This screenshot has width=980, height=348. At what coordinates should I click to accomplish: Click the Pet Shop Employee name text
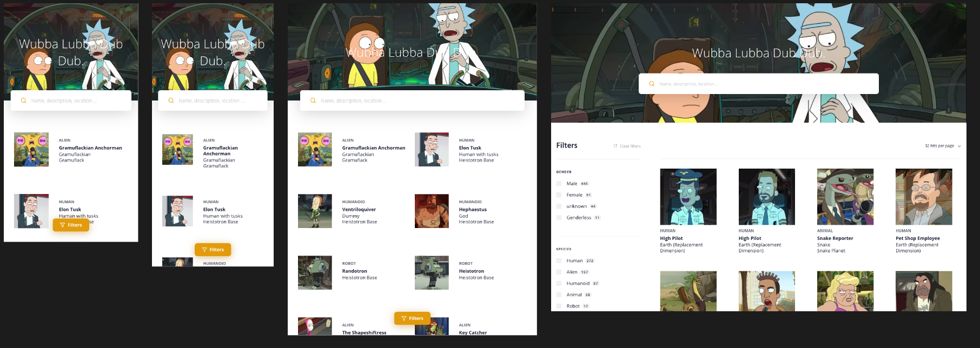coord(918,238)
